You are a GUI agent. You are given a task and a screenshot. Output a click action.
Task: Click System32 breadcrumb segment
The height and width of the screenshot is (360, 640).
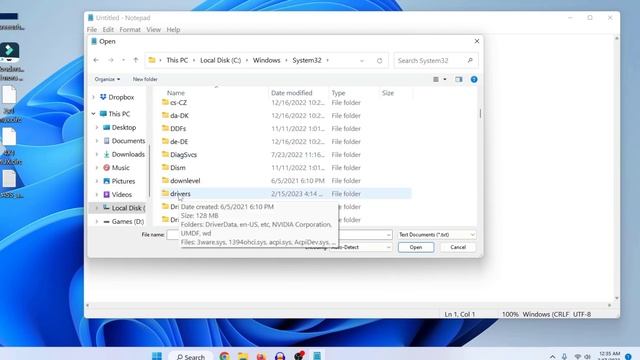point(307,60)
